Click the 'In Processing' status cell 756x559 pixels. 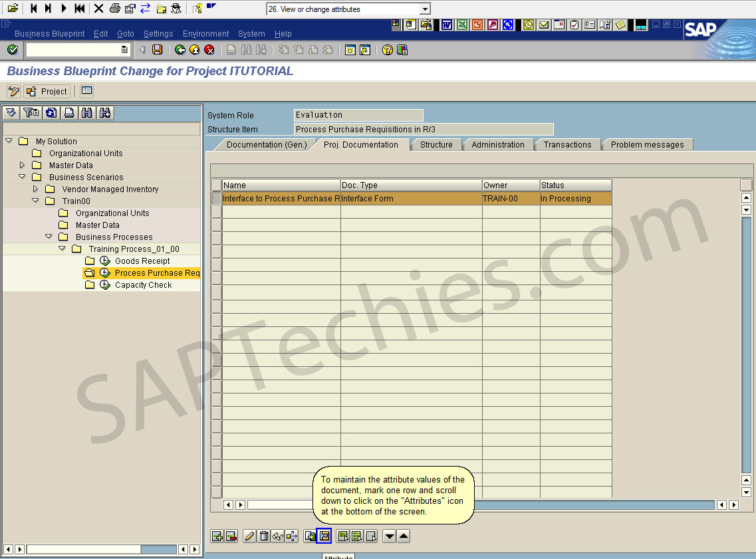point(576,199)
